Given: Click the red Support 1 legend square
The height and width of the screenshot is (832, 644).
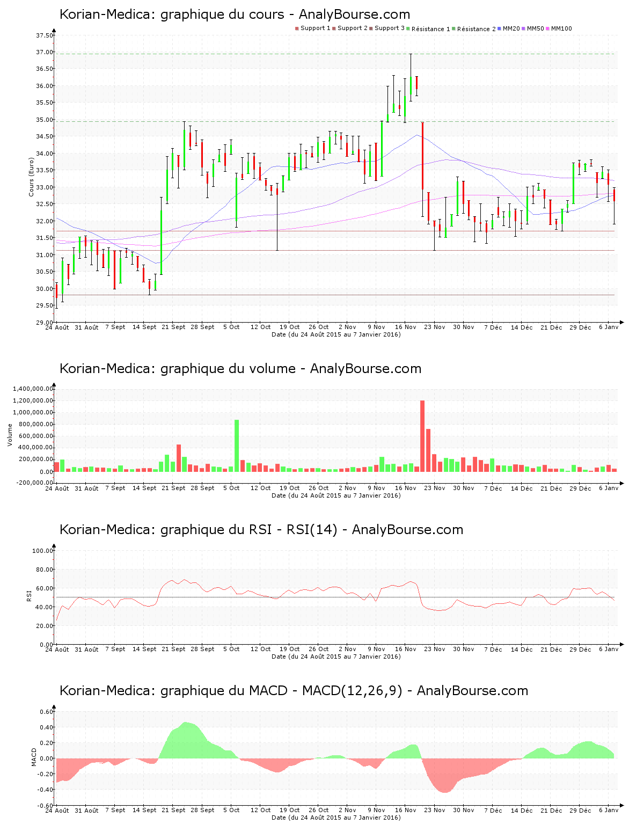Looking at the screenshot, I should [x=297, y=28].
